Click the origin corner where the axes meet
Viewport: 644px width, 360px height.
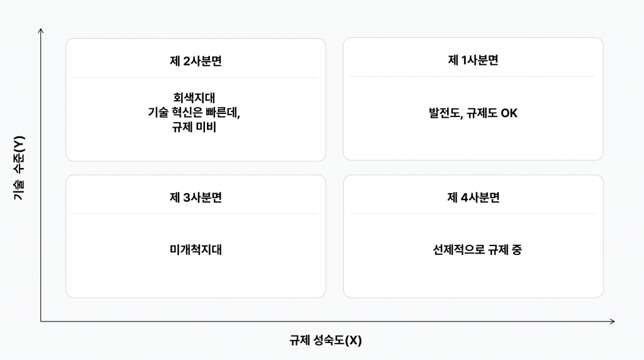coord(41,322)
